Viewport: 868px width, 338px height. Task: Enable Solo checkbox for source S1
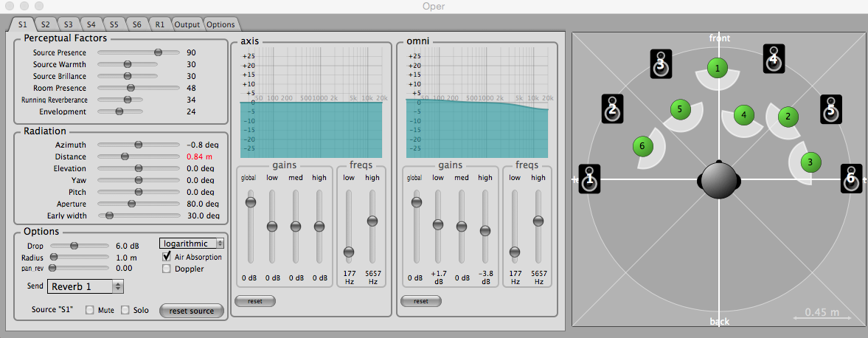click(125, 310)
